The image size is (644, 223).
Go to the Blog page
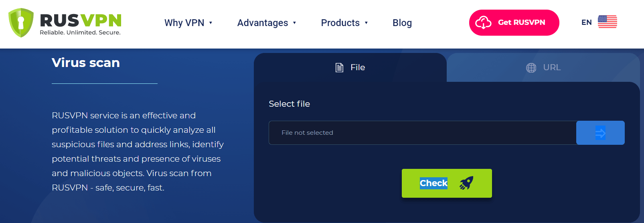402,23
